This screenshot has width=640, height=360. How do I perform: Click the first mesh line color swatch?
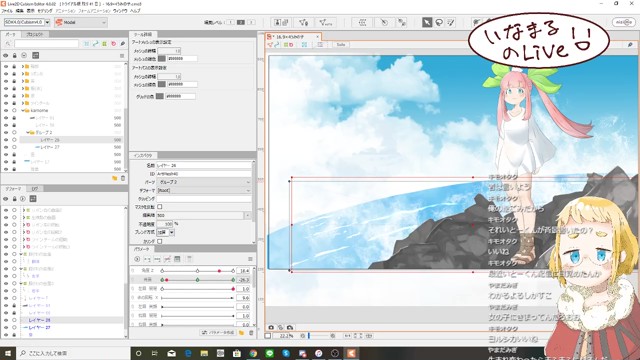click(162, 59)
